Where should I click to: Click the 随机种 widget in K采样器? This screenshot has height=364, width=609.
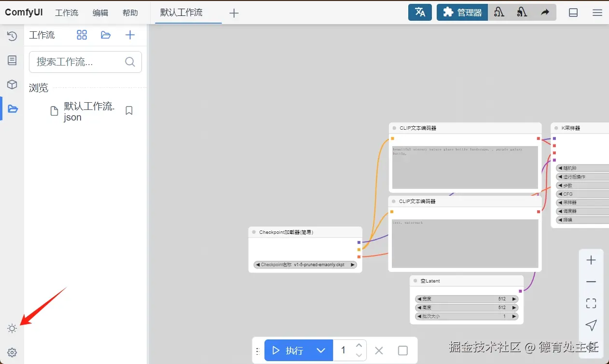(x=582, y=168)
